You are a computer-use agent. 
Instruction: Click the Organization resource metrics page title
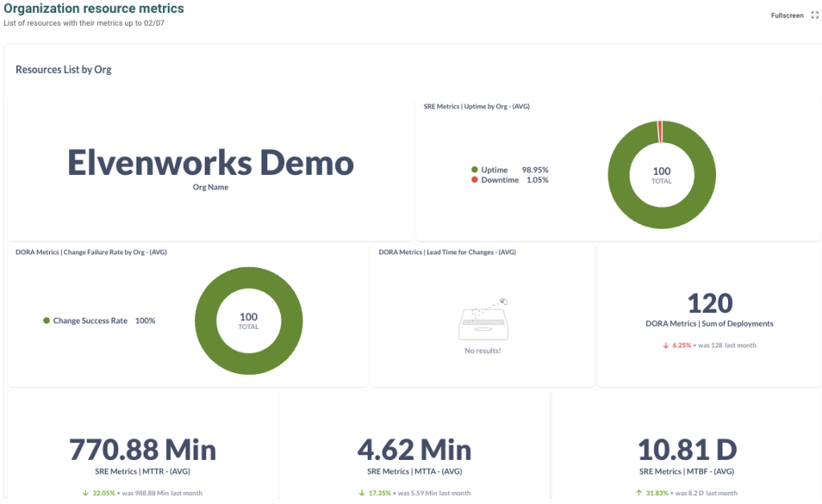click(x=94, y=8)
